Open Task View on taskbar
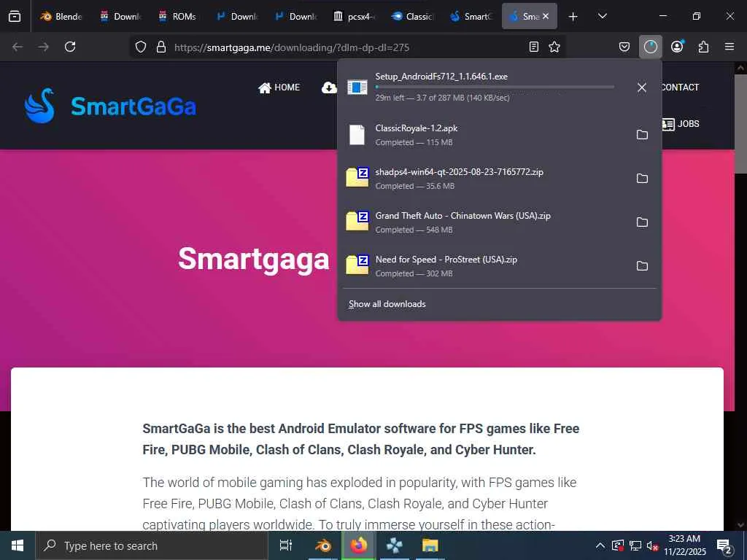The image size is (747, 560). click(x=286, y=545)
